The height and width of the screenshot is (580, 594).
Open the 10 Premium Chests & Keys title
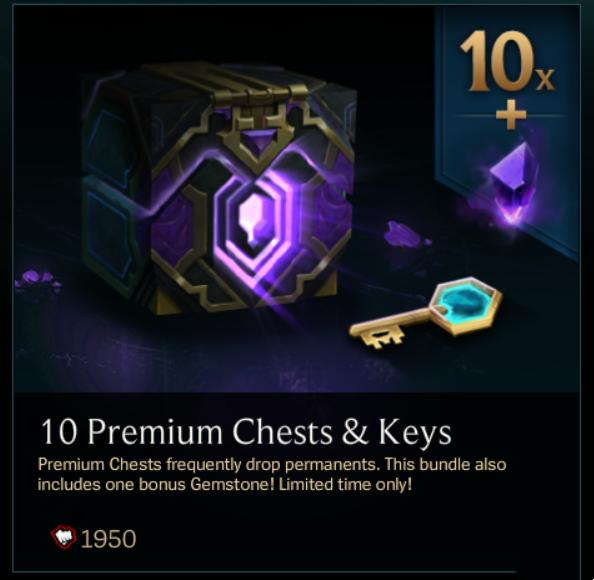[x=245, y=432]
